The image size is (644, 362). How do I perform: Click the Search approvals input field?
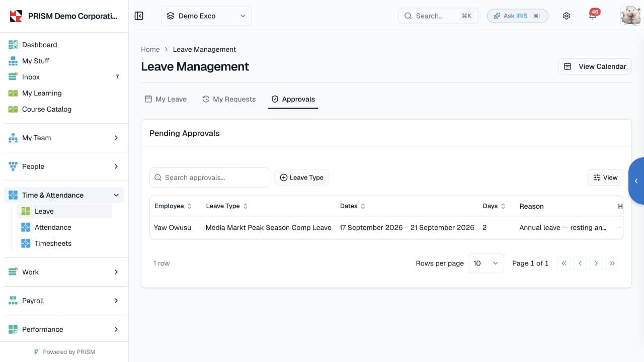tap(210, 177)
